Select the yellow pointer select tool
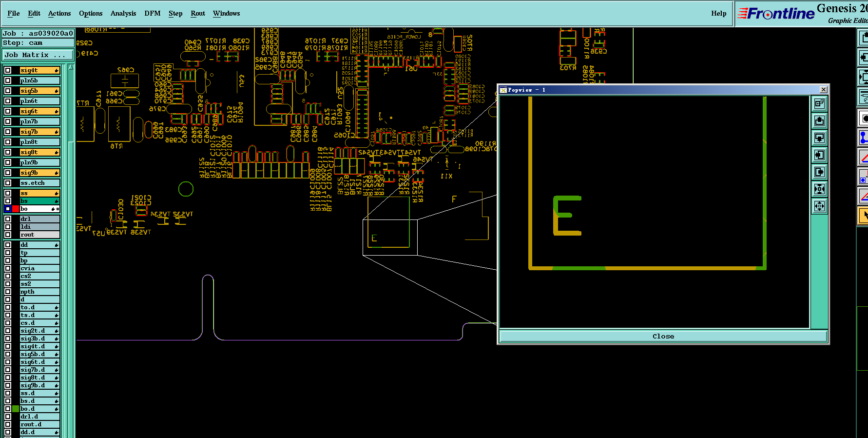The width and height of the screenshot is (868, 438). pyautogui.click(x=863, y=216)
